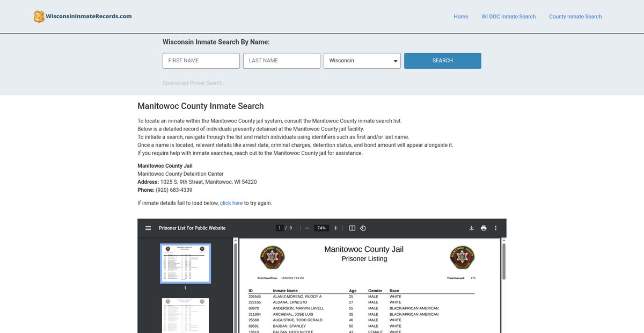This screenshot has width=644, height=333.
Task: Click the right sheriff badge in PDF
Action: pyautogui.click(x=462, y=257)
